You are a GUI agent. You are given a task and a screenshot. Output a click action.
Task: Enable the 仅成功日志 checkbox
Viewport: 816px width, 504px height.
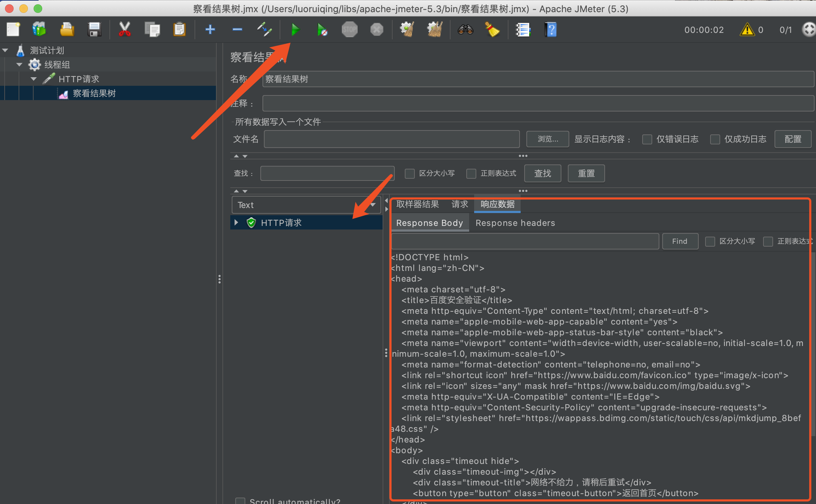coord(715,139)
